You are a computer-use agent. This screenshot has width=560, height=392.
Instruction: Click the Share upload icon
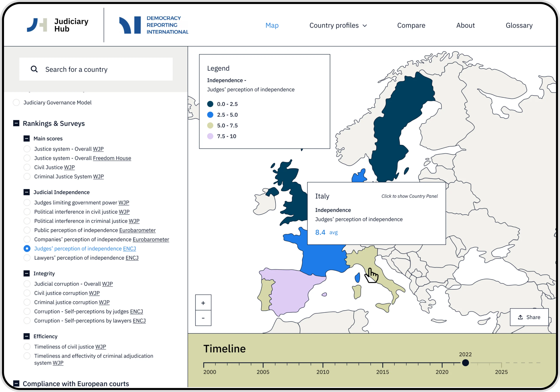(520, 317)
